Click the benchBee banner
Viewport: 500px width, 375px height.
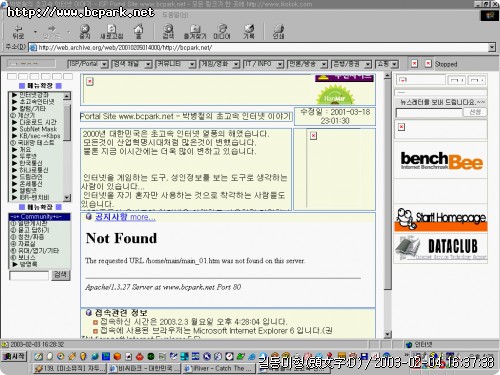[x=441, y=161]
